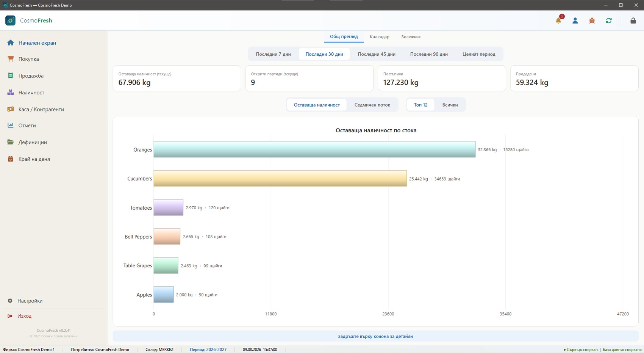Click the Tomatoes bar in chart
644x353 pixels.
pos(168,207)
